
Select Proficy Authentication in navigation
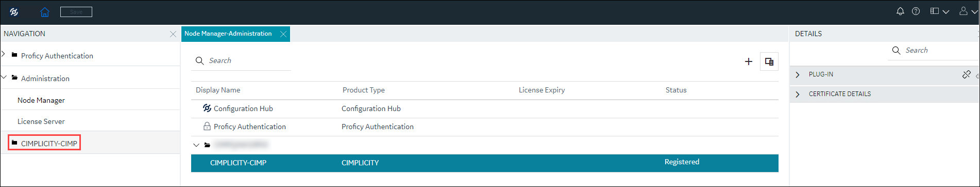tap(57, 56)
